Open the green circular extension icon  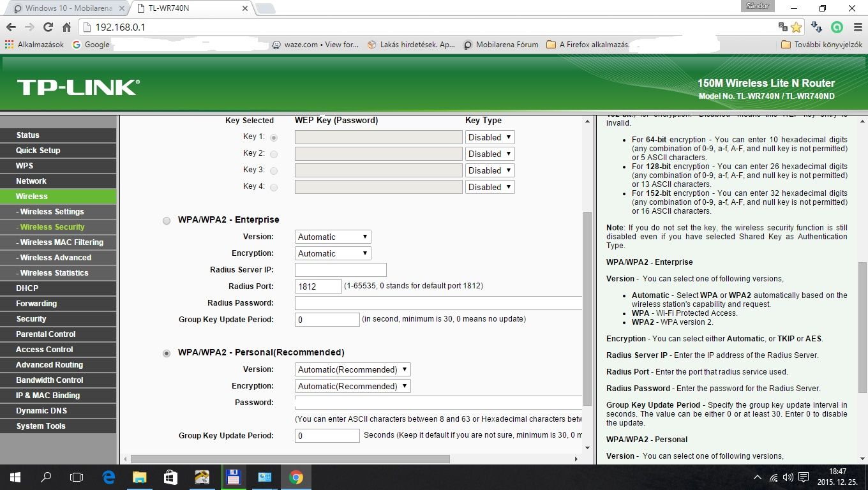(x=837, y=27)
